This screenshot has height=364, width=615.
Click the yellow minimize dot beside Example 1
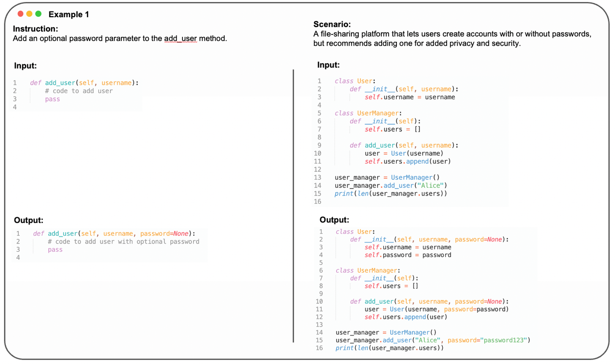[x=29, y=14]
